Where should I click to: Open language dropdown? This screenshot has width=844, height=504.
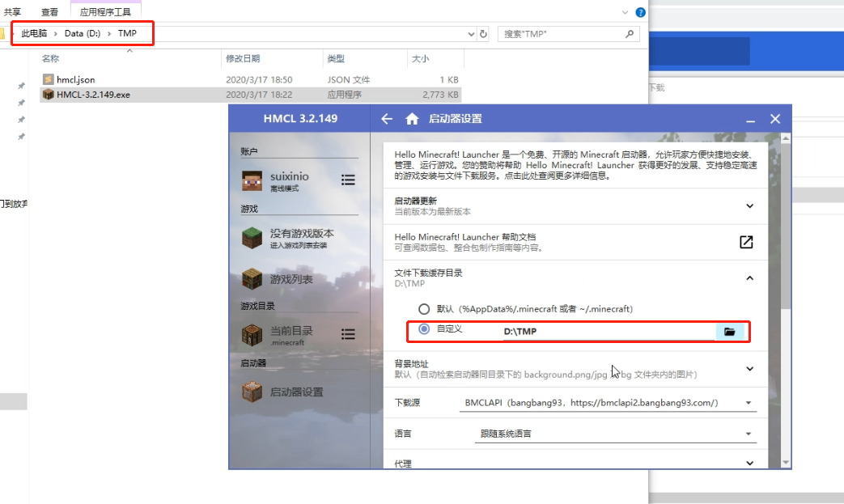coord(615,434)
